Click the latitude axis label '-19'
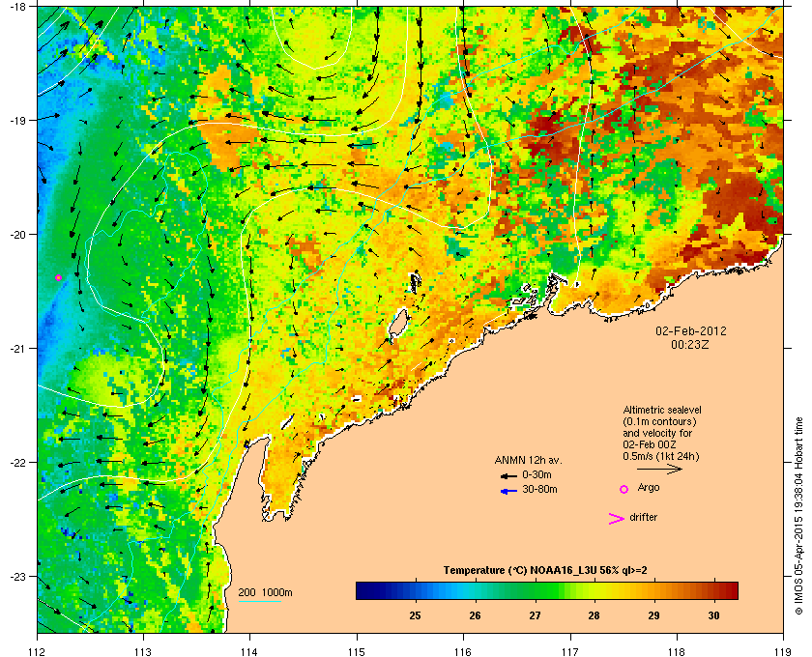This screenshot has height=657, width=812. (18, 121)
